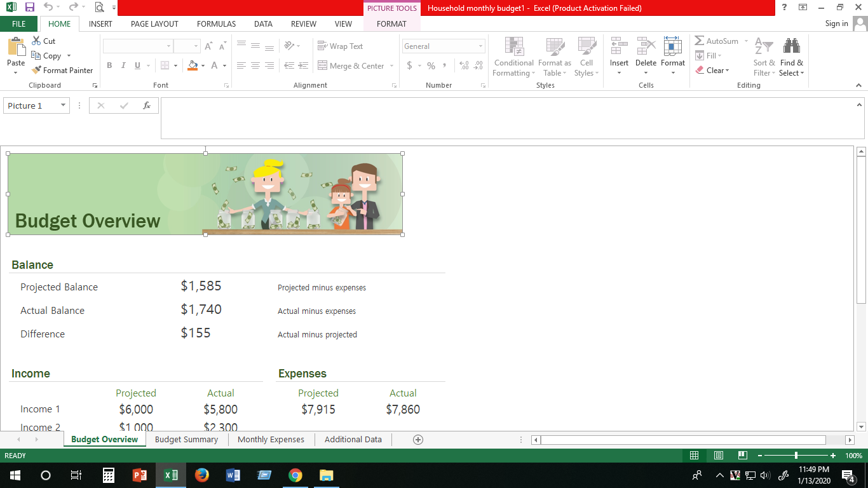
Task: Open Firefox from the taskbar
Action: (202, 475)
